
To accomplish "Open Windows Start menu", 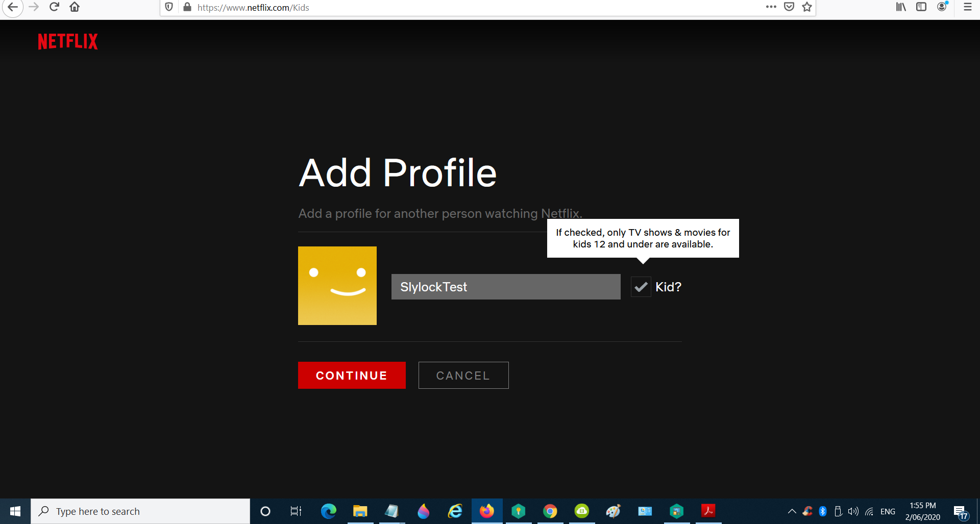I will pyautogui.click(x=15, y=511).
